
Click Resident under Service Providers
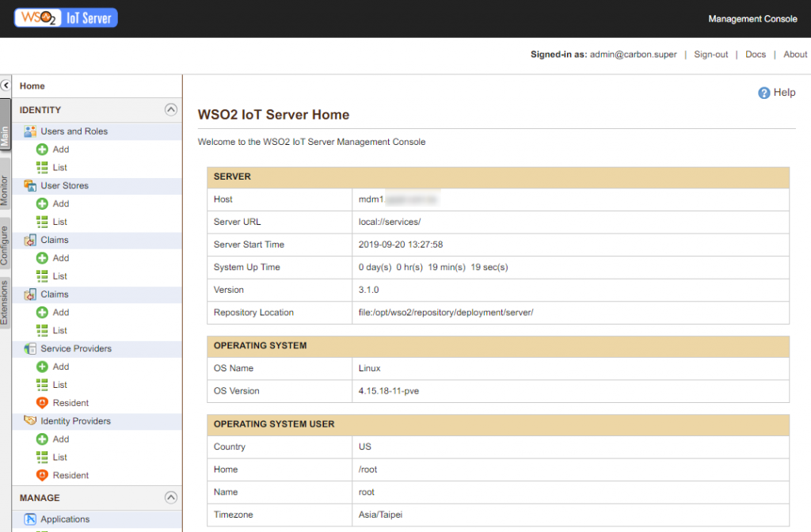[70, 403]
